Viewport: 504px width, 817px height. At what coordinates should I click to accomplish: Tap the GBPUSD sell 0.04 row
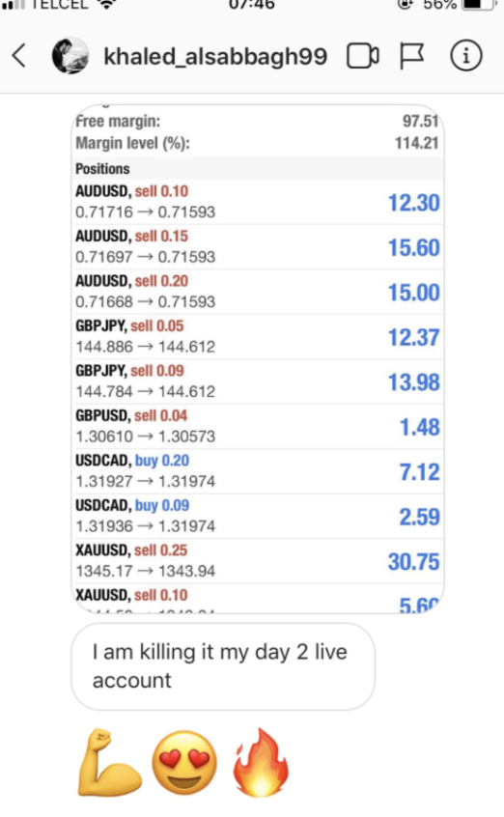coord(258,426)
